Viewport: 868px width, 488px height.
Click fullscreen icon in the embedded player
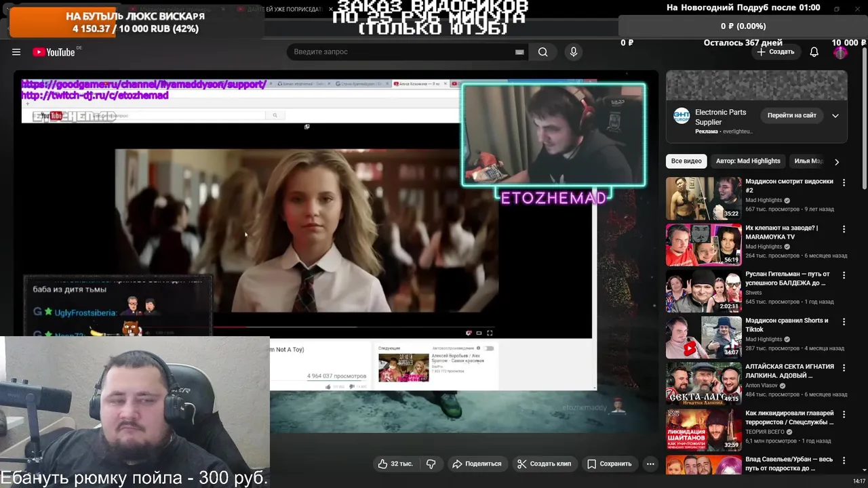[x=490, y=333]
